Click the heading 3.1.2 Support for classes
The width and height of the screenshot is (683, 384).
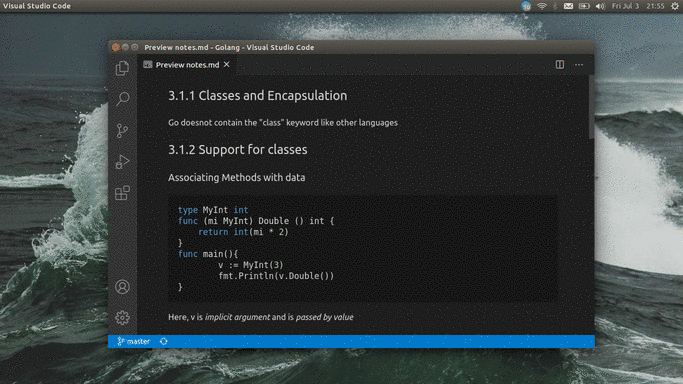(x=237, y=150)
